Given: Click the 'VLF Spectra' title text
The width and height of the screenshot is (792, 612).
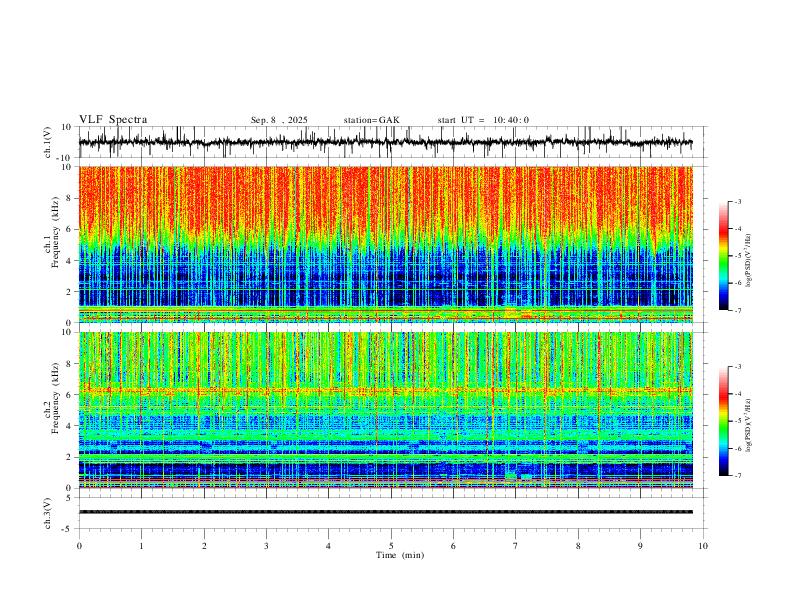Looking at the screenshot, I should click(x=113, y=120).
